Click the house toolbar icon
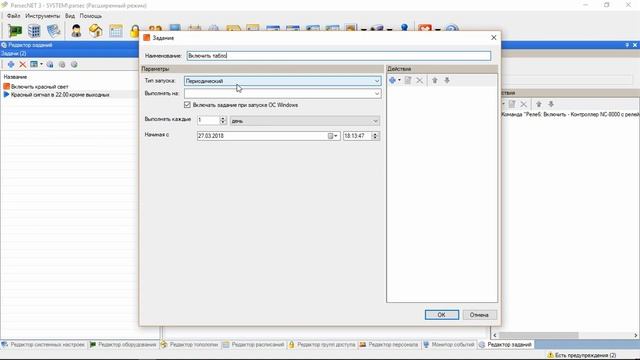This screenshot has width=640, height=360. (x=96, y=31)
